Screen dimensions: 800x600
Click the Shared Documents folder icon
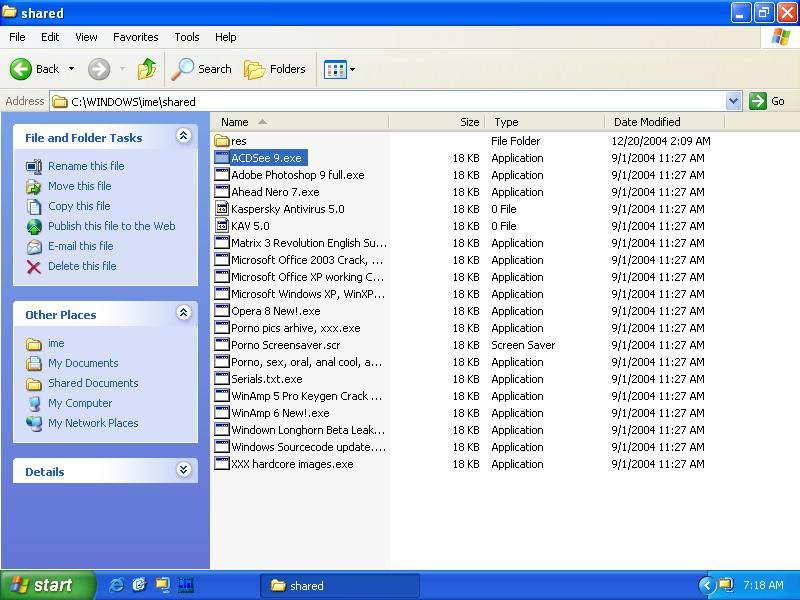[34, 384]
